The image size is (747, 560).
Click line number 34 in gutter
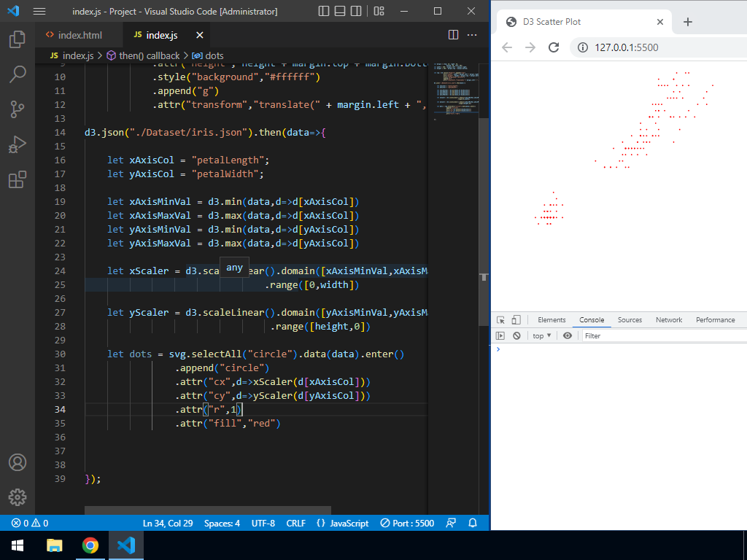pyautogui.click(x=60, y=409)
